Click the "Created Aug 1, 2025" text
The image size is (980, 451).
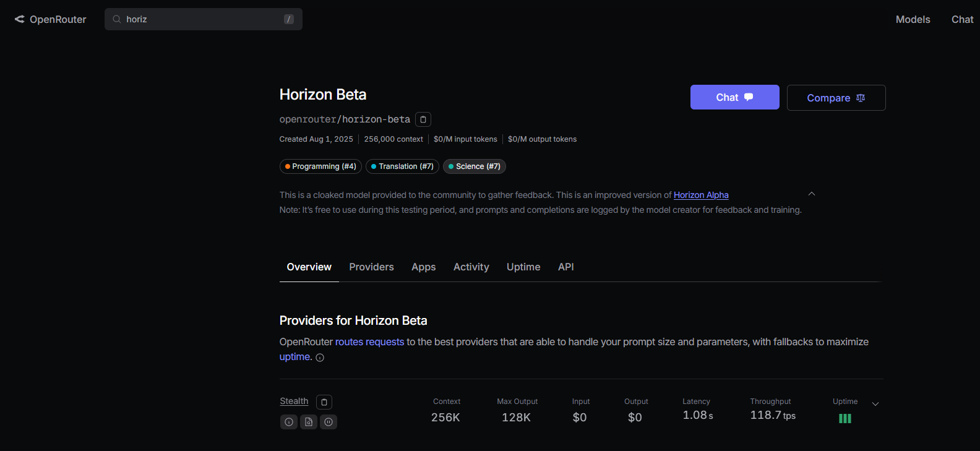tap(316, 139)
